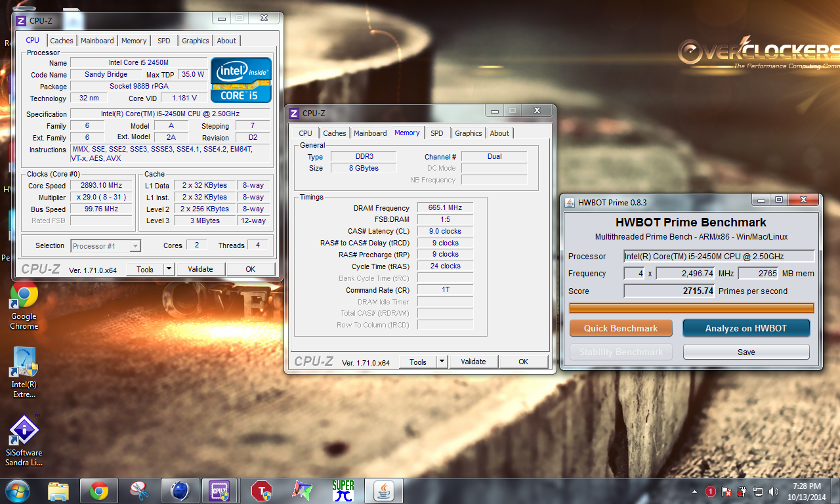Click Tools button in the CPU window
Viewport: 840px width, 504px height.
point(145,269)
